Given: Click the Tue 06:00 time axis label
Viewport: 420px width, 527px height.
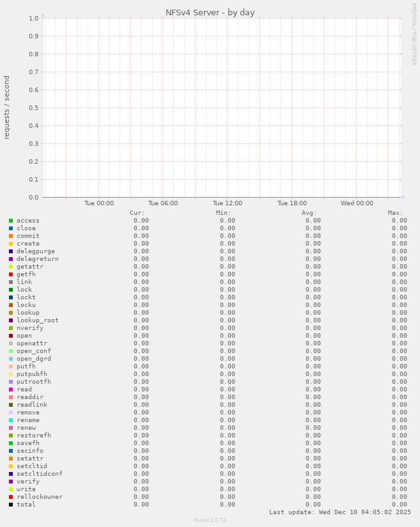Looking at the screenshot, I should click(163, 203).
